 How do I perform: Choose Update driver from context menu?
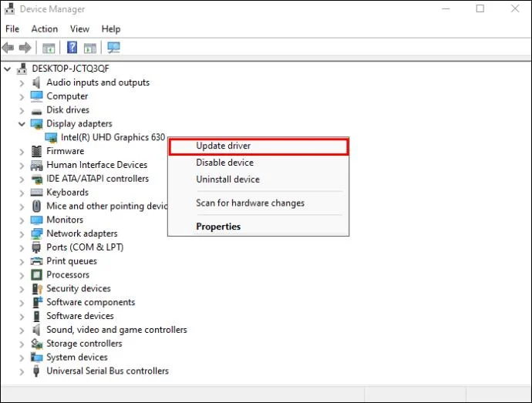pos(258,146)
